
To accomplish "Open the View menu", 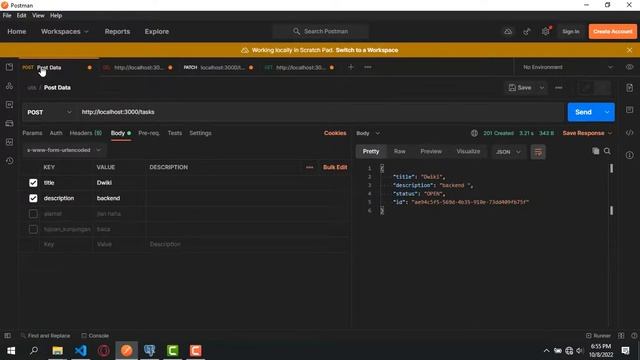I will 38,16.
